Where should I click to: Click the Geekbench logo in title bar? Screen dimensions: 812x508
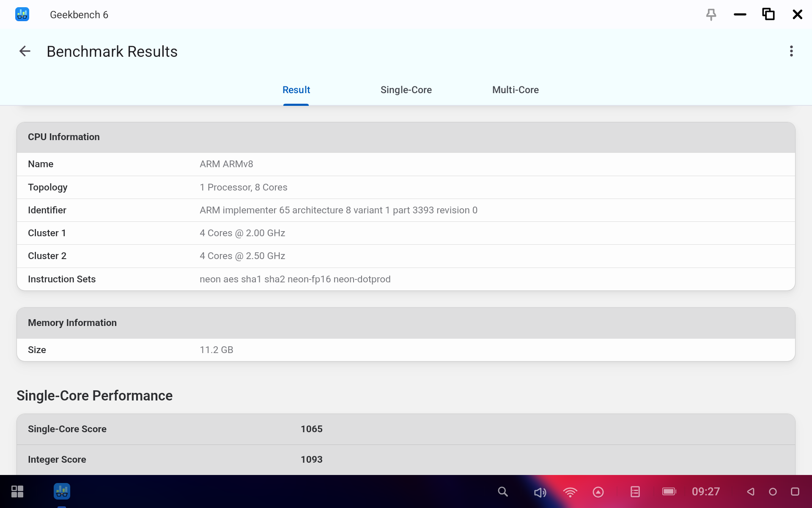click(22, 14)
